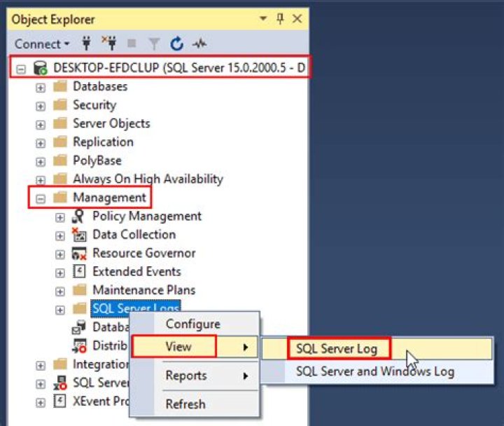
Task: Select the Data Collection label
Action: 134,235
